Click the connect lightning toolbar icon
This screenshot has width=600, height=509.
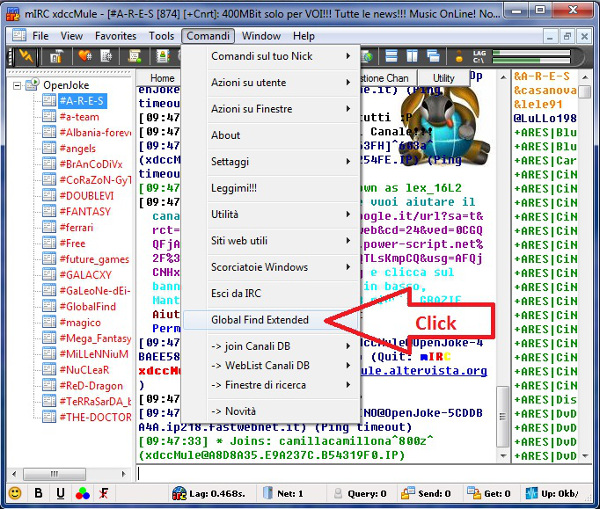24,57
